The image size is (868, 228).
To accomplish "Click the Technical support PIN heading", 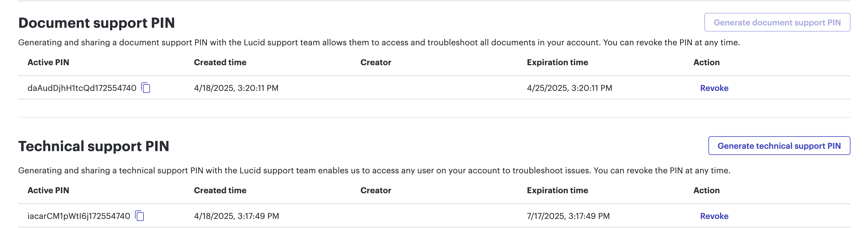I will [x=94, y=146].
